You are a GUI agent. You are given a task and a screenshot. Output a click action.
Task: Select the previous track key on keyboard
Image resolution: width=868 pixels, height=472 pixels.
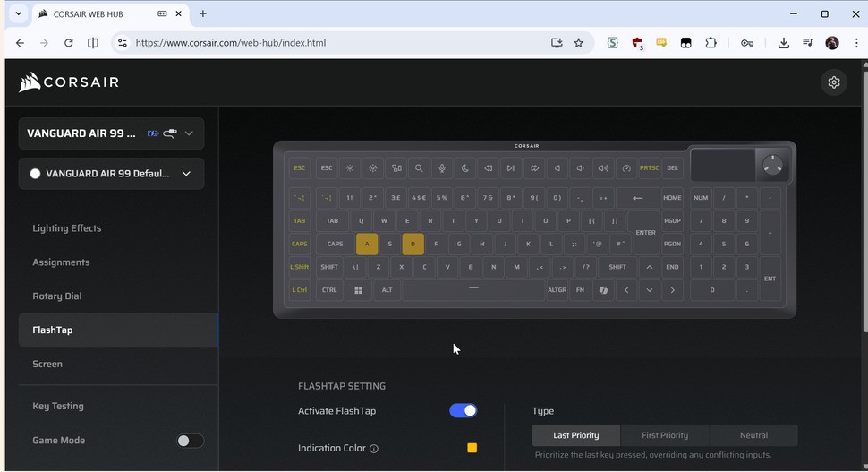[x=489, y=167]
